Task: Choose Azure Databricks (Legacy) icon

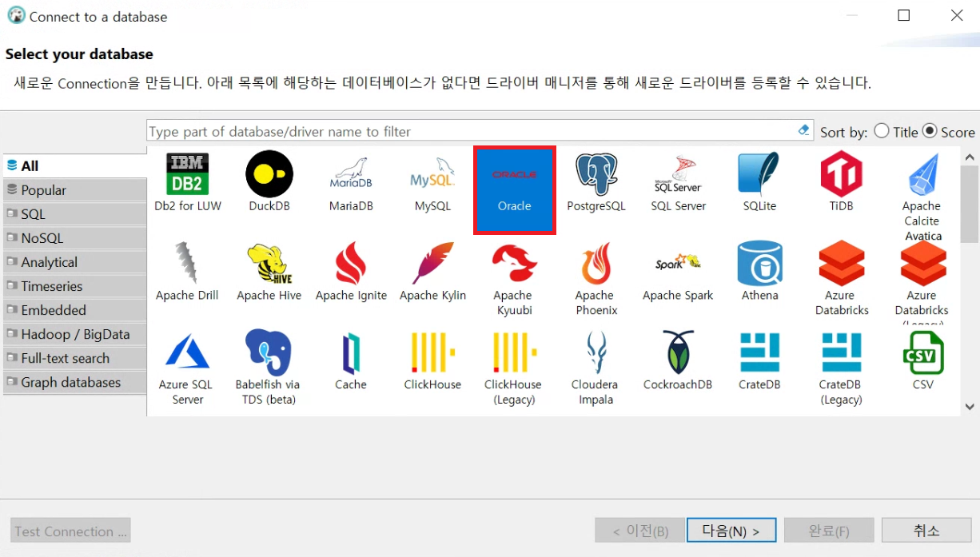Action: click(x=922, y=281)
